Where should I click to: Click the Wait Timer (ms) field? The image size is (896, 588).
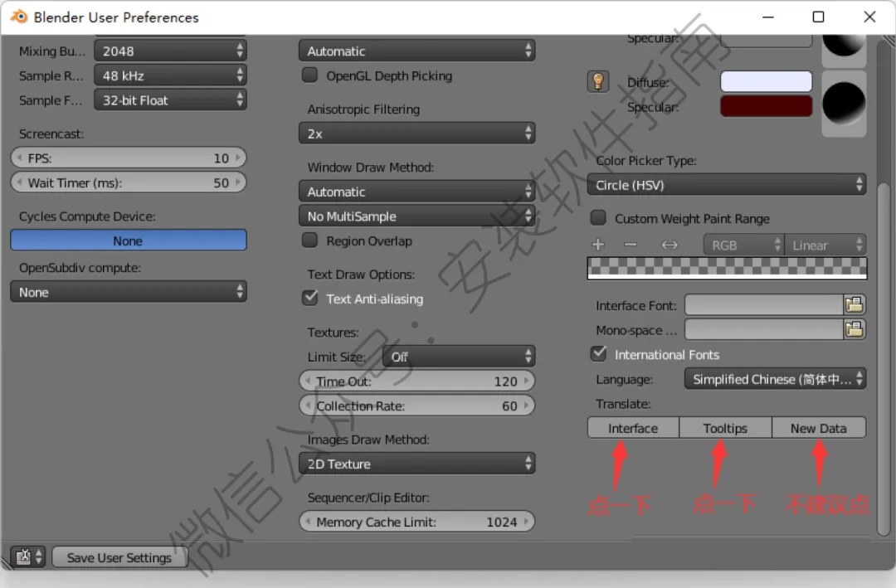pyautogui.click(x=129, y=182)
